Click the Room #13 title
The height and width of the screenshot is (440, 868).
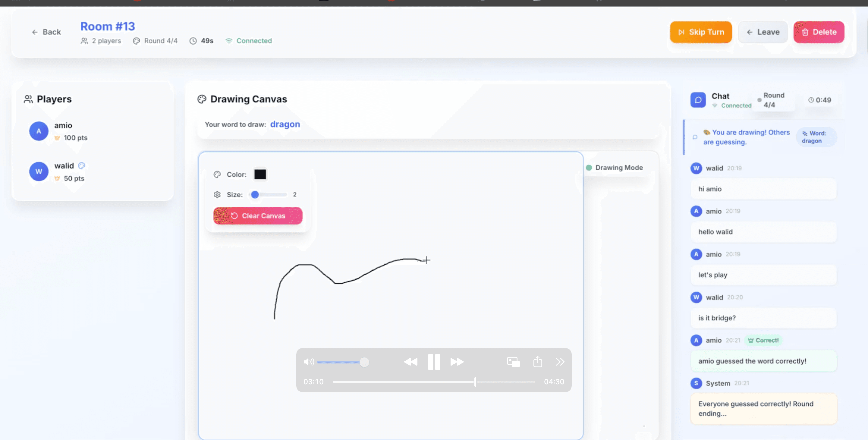point(108,26)
